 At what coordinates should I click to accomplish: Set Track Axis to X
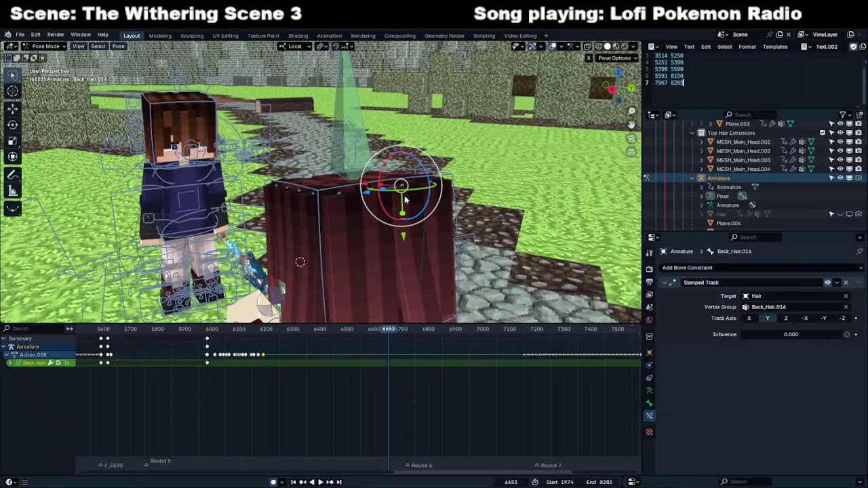(x=749, y=319)
